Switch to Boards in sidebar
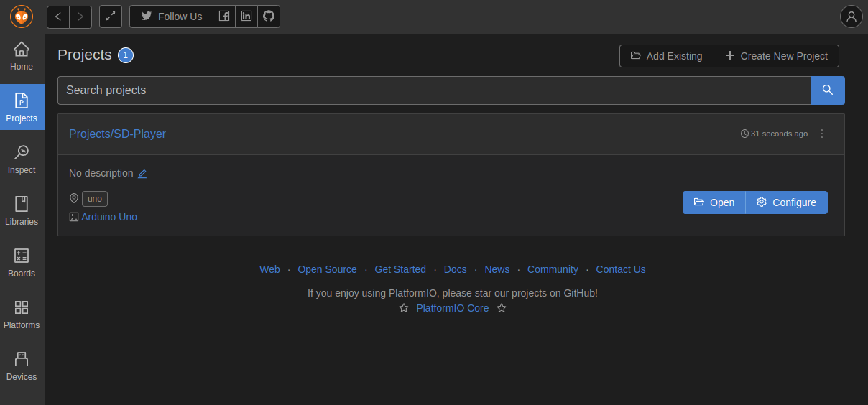Screen dimensions: 868x405 22,264
